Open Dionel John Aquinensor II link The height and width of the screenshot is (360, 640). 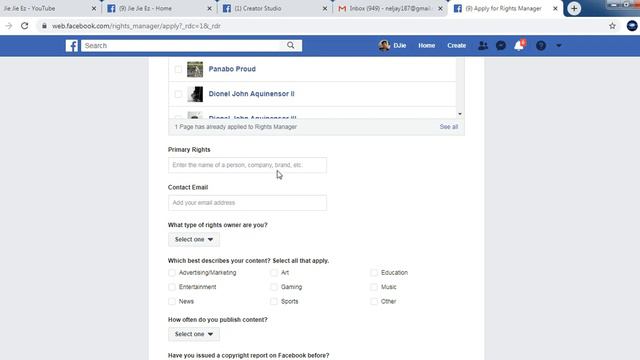click(251, 94)
